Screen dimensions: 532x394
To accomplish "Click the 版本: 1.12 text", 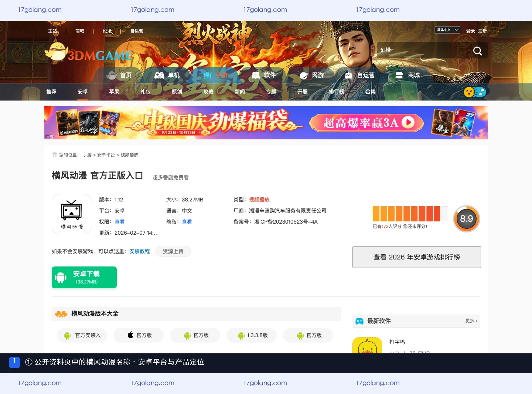I will click(111, 200).
